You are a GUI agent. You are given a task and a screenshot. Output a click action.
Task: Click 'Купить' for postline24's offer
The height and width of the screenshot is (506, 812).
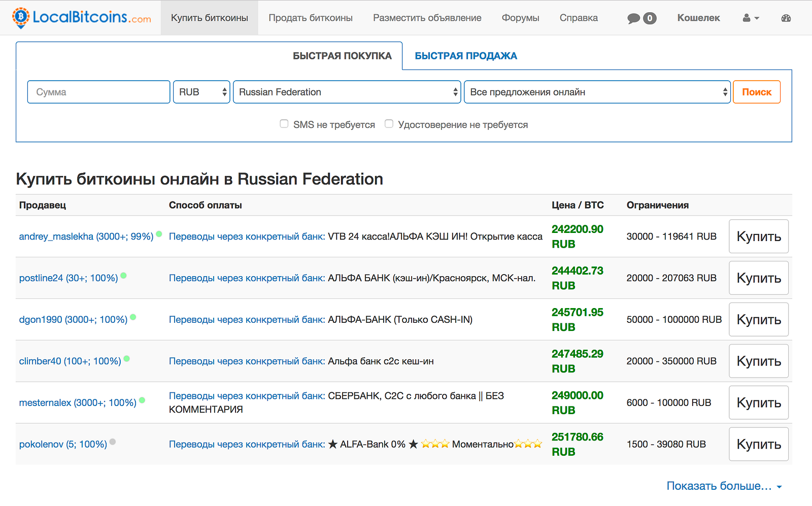point(759,278)
